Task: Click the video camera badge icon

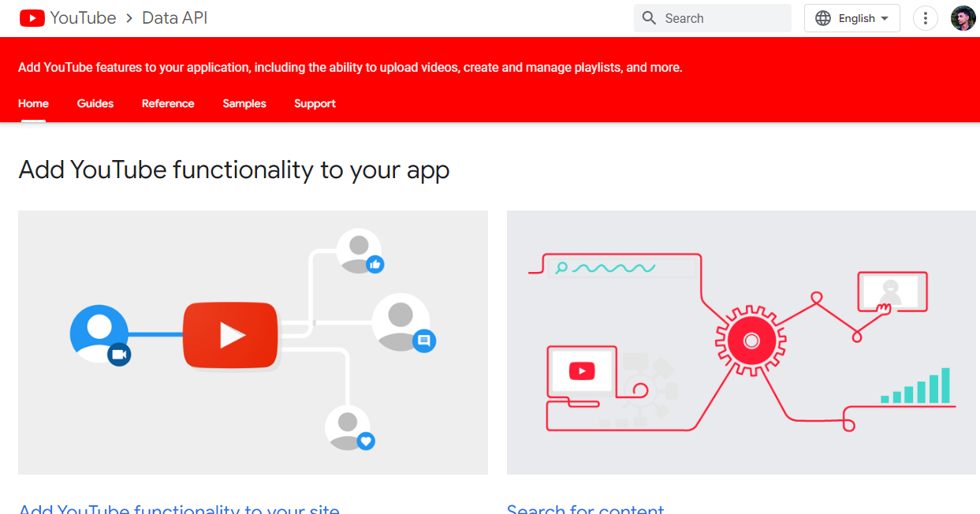Action: pos(119,355)
